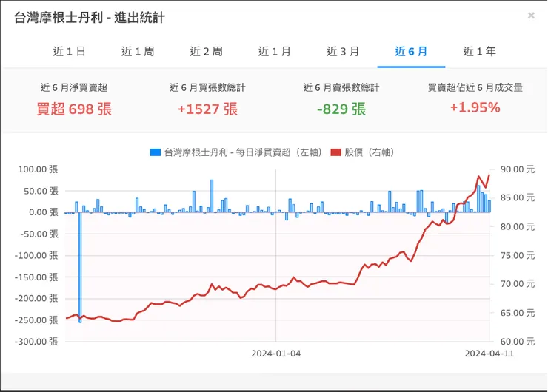Click the -250.00 張 left axis label

point(36,320)
